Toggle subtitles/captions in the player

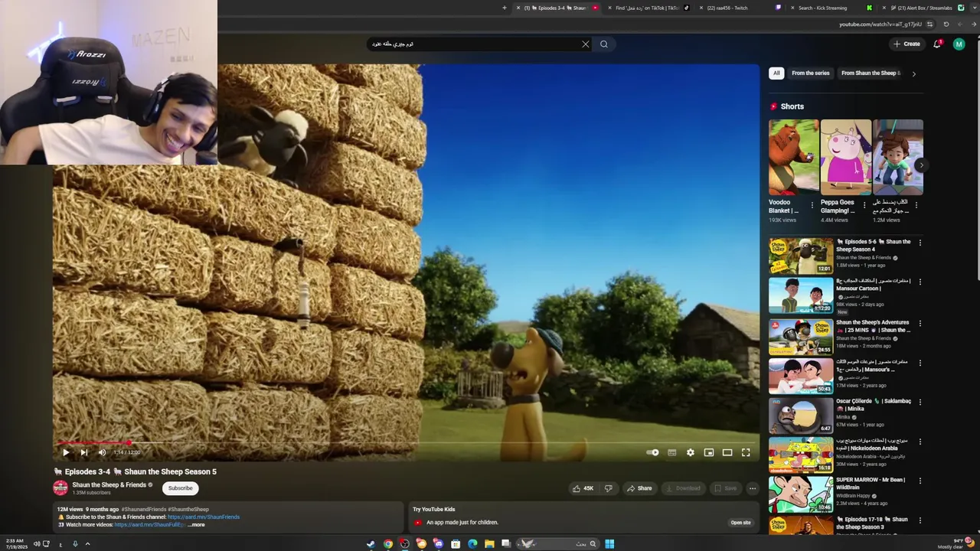point(671,452)
